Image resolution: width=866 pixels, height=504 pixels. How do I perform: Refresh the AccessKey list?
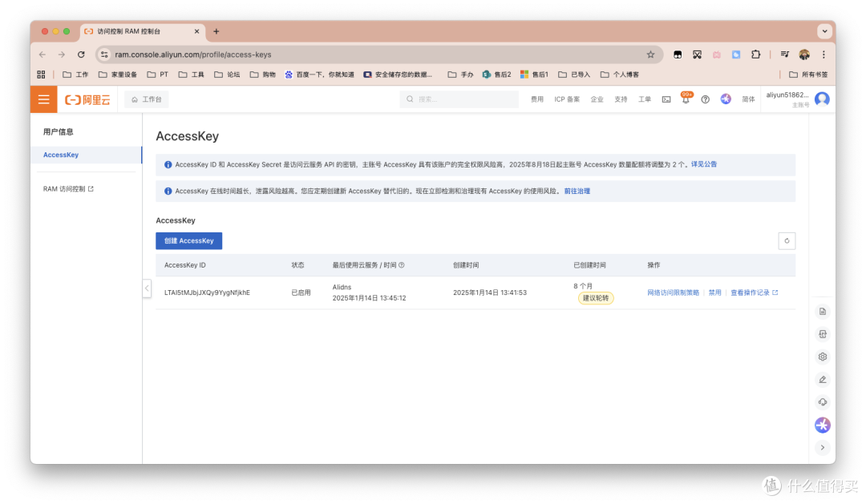point(787,240)
